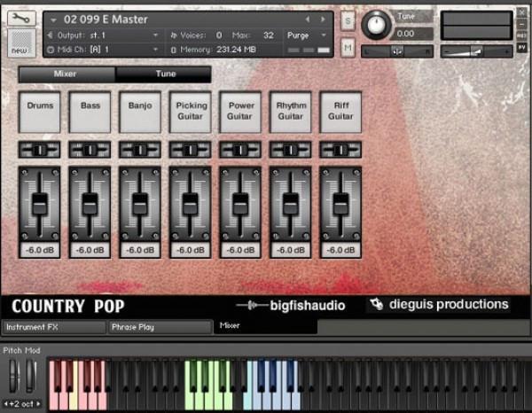Click the Rhythm Guitar pan slider
The height and width of the screenshot is (413, 532).
coord(290,150)
